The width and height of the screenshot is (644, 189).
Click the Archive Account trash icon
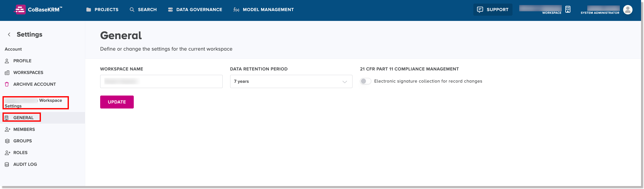[7, 84]
